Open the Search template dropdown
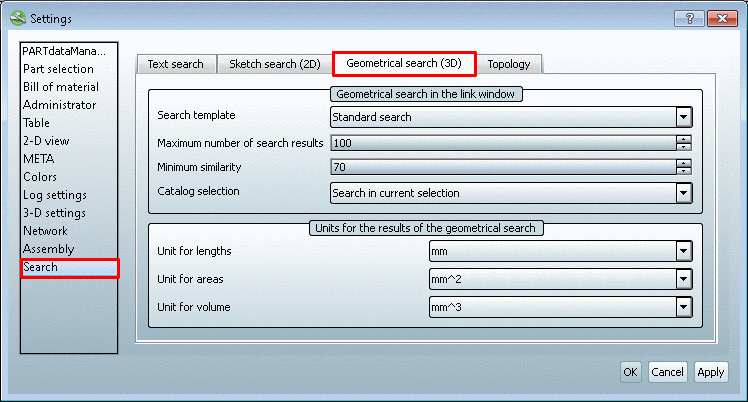The height and width of the screenshot is (402, 748). coord(511,117)
